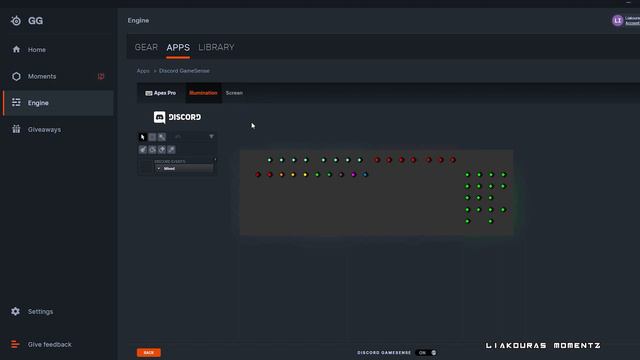The image size is (640, 360).
Task: Expand the tool panel dropdown triangle
Action: point(211,137)
